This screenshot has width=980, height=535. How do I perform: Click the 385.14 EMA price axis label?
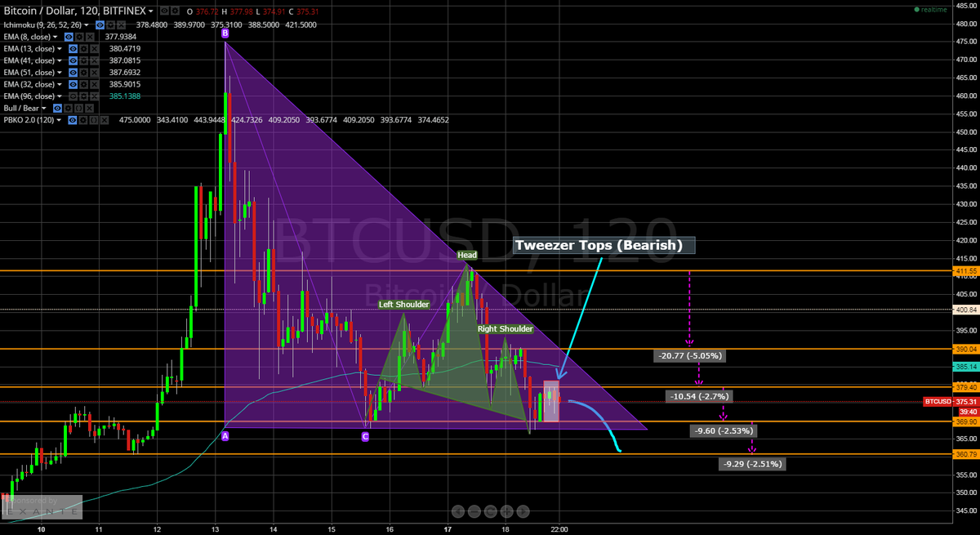click(x=965, y=368)
